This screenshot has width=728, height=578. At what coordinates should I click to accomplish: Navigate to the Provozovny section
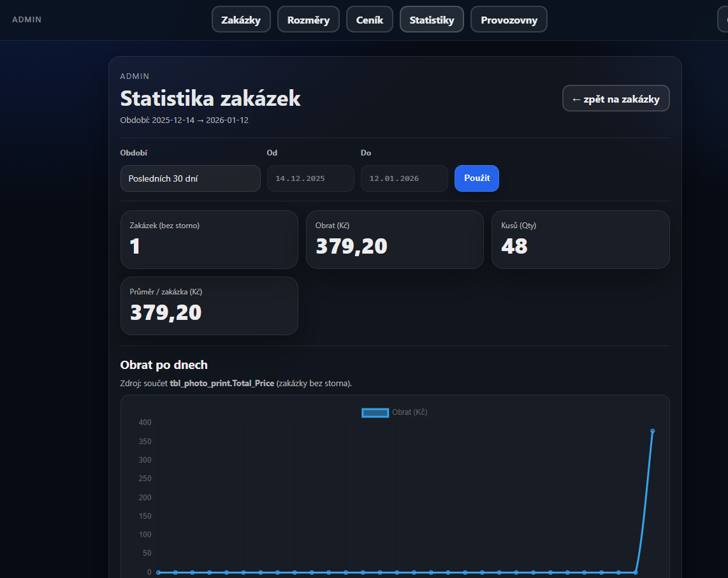[509, 19]
